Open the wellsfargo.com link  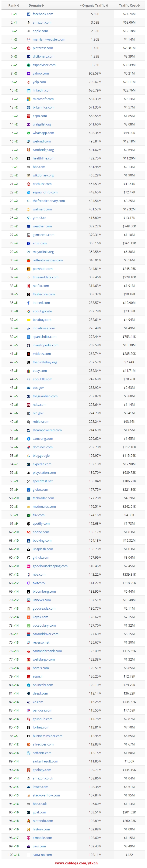coord(44,659)
